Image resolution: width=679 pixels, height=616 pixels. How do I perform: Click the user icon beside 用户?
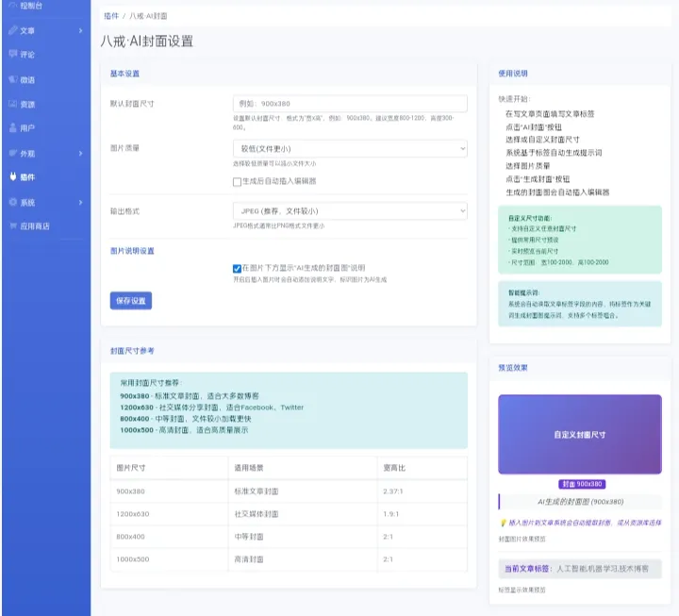click(13, 127)
